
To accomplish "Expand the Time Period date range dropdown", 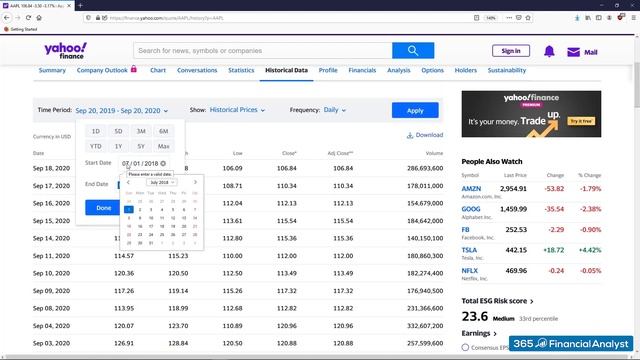I will 122,111.
